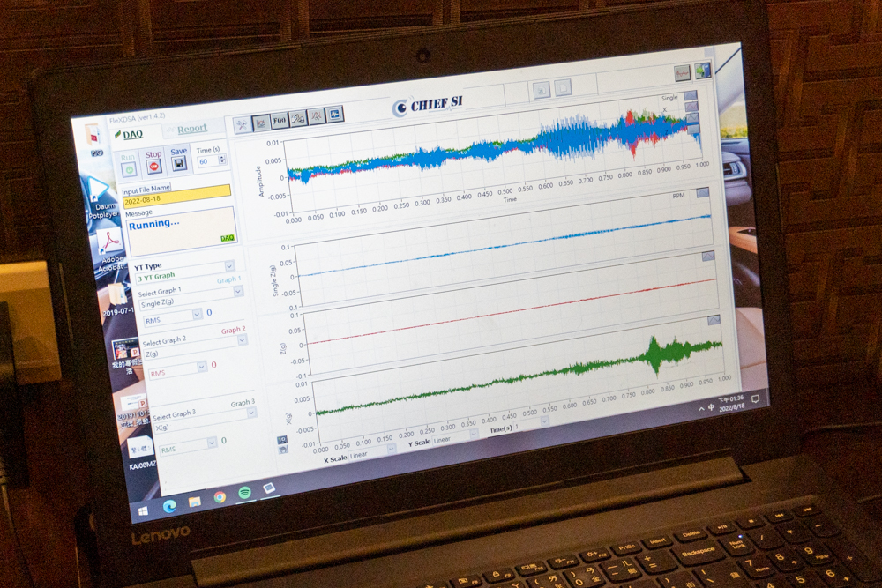Click legend swatch of the X(g) graph
882x588 pixels.
point(714,320)
